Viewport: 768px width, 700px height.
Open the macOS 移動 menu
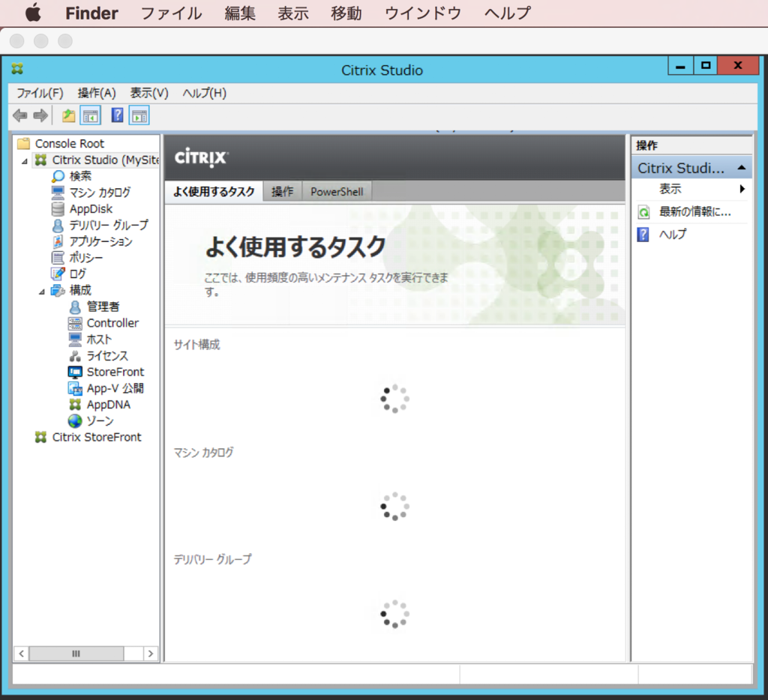point(346,13)
